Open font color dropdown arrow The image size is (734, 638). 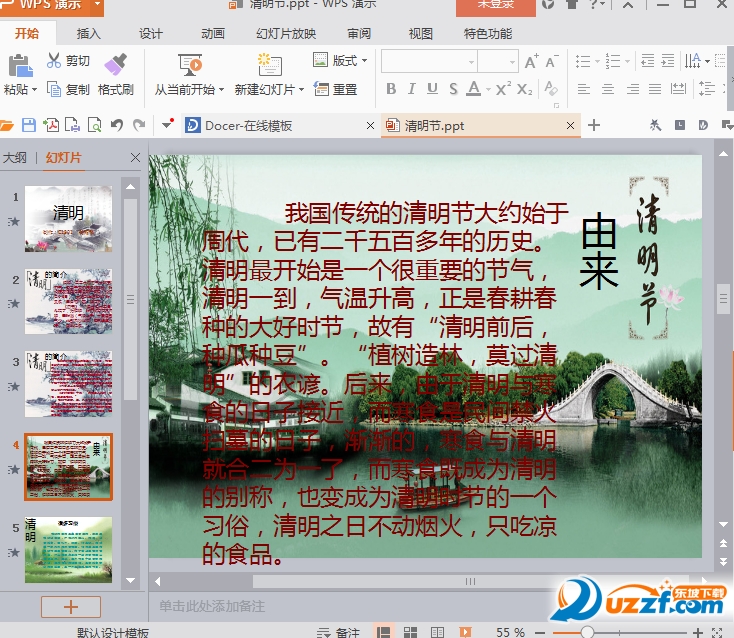(x=488, y=89)
